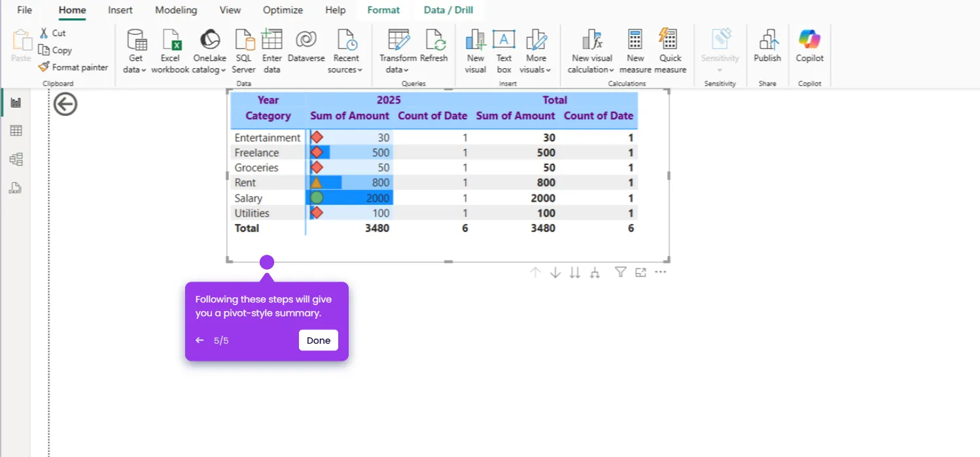Screen dimensions: 980x457
Task: Select the Utilities row label
Action: tap(252, 213)
